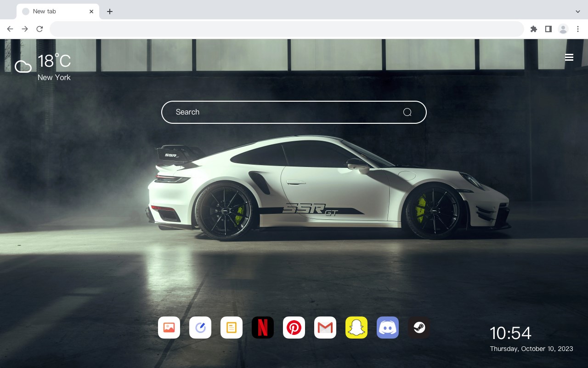Select the New tab tab
Image resolution: width=588 pixels, height=368 pixels.
pyautogui.click(x=58, y=11)
